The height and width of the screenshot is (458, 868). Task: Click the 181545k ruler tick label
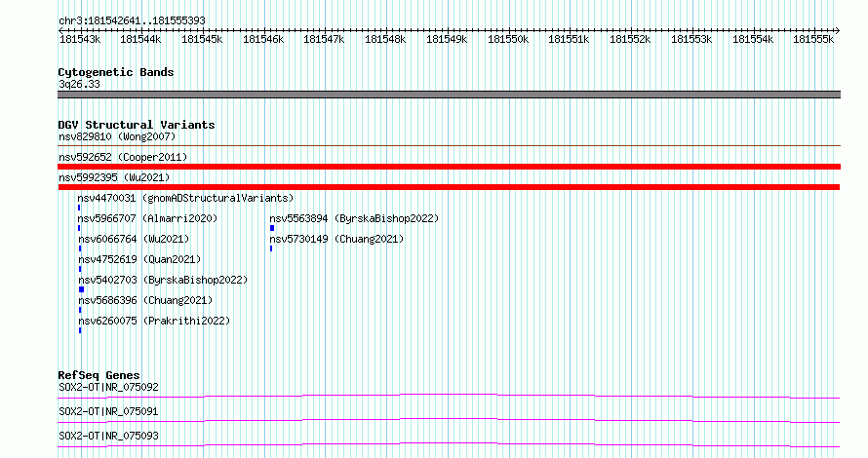click(x=202, y=39)
